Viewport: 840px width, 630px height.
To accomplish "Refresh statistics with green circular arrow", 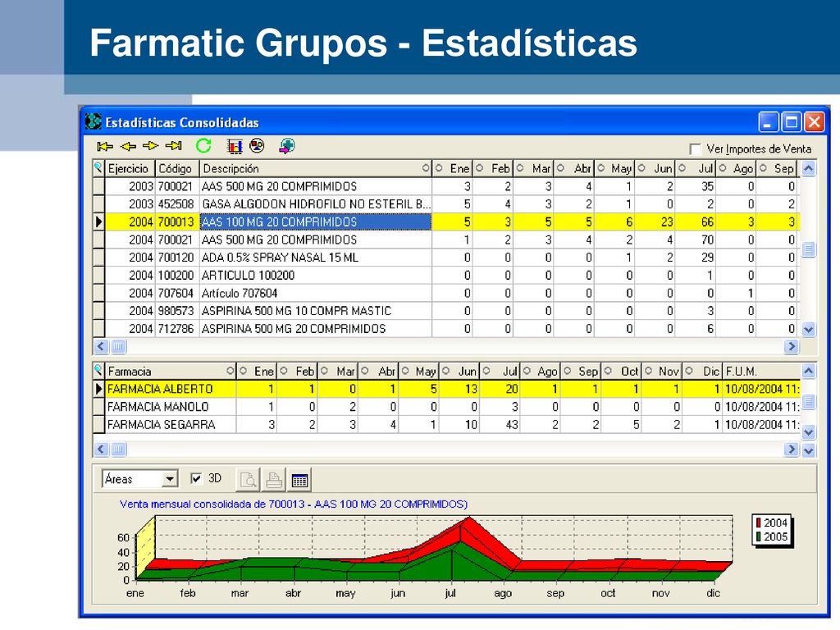I will (203, 146).
